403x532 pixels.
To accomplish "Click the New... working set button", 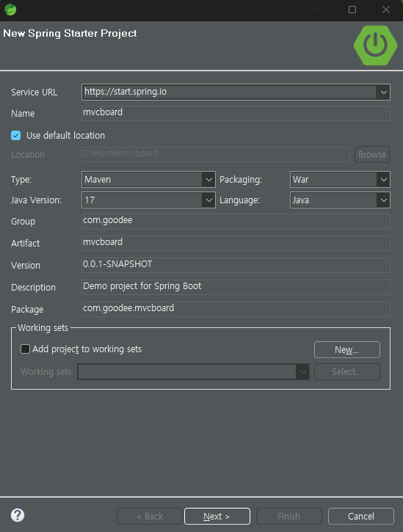I will click(346, 349).
